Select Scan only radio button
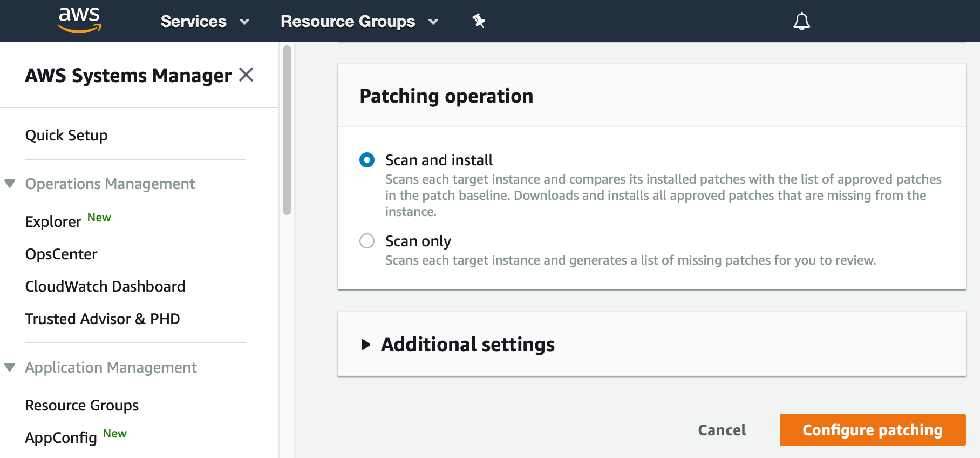This screenshot has height=458, width=980. click(x=367, y=241)
